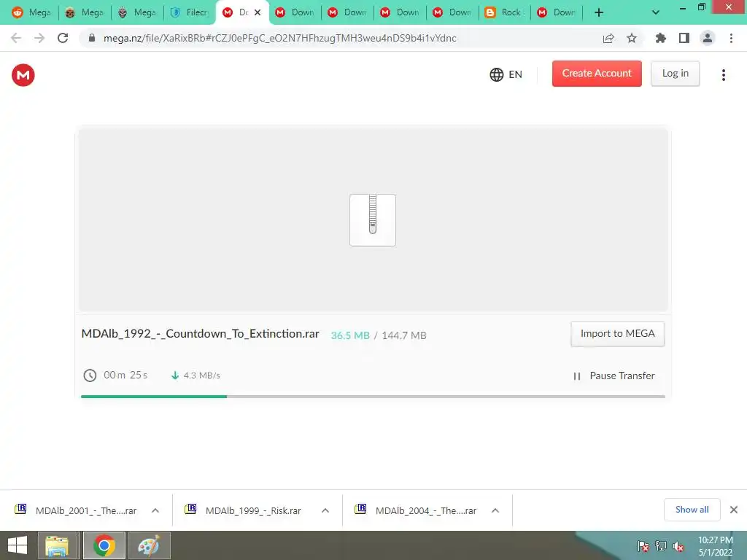747x560 pixels.
Task: Click the MEGA logo icon
Action: [23, 75]
